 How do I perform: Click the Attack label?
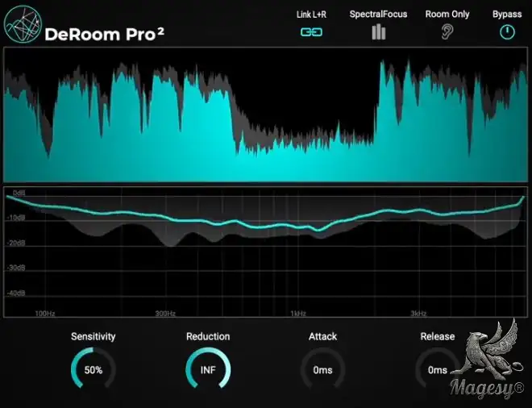tap(322, 336)
